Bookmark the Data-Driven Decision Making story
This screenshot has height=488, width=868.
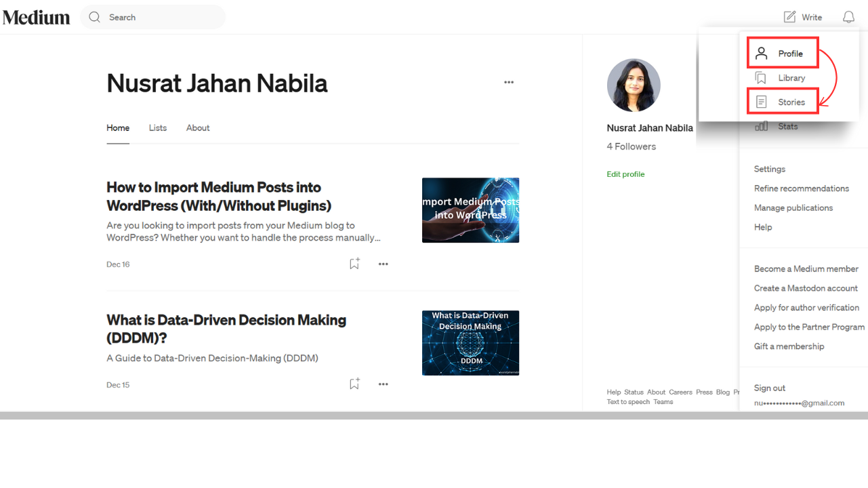[x=354, y=384]
